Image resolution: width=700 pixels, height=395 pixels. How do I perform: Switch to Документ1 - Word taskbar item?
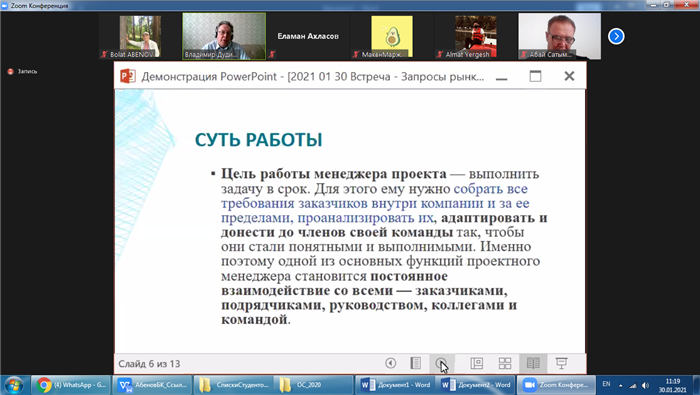pos(395,385)
